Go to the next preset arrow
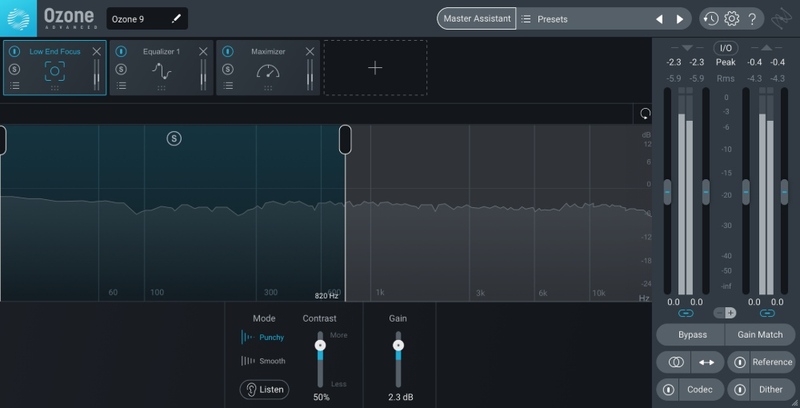800x408 pixels. tap(680, 19)
